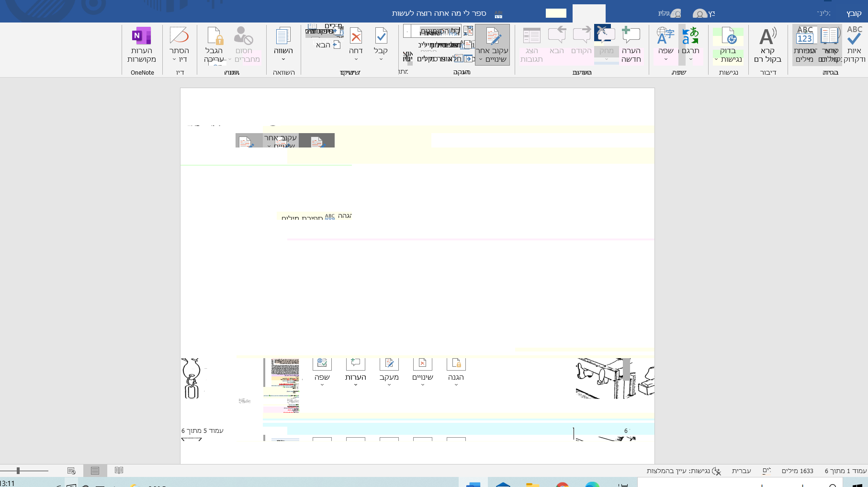Click the Changes (שינויים) button in document image
Screen dimensions: 868x487
click(x=423, y=372)
